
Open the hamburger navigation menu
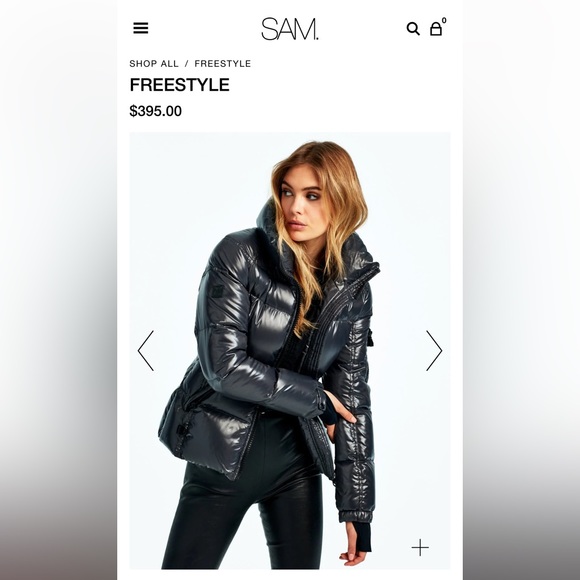click(141, 28)
